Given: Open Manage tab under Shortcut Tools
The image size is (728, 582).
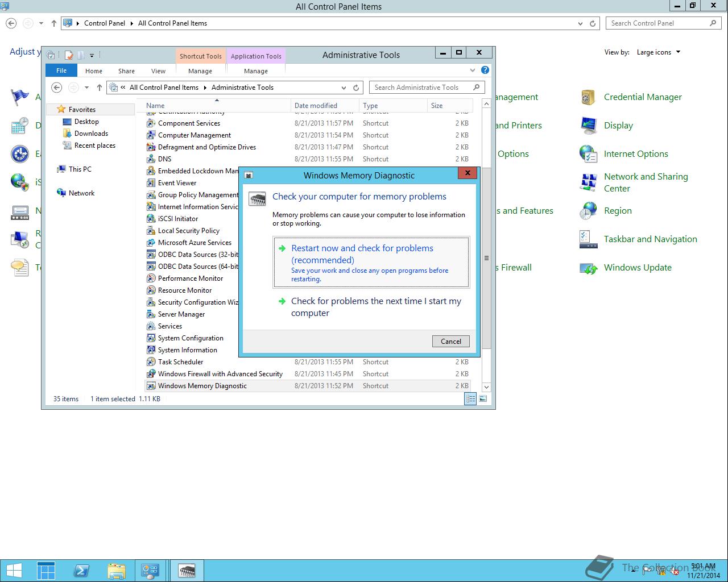Looking at the screenshot, I should 200,71.
